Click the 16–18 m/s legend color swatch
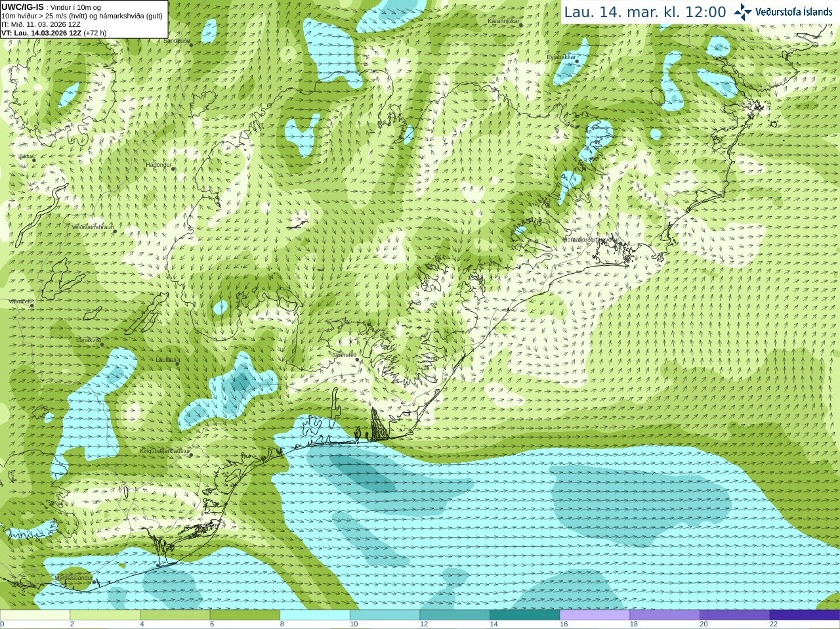The width and height of the screenshot is (840, 629). (x=595, y=615)
